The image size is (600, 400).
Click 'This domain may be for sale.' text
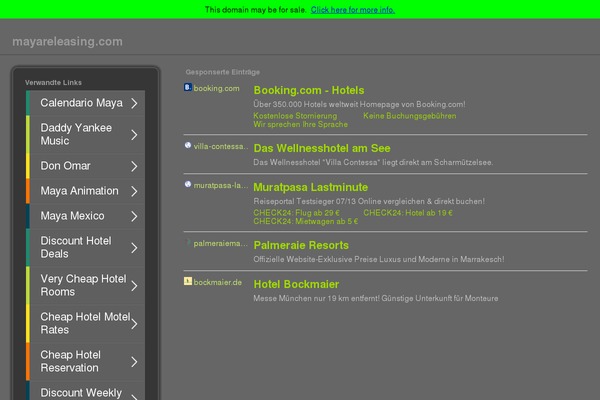tap(256, 10)
